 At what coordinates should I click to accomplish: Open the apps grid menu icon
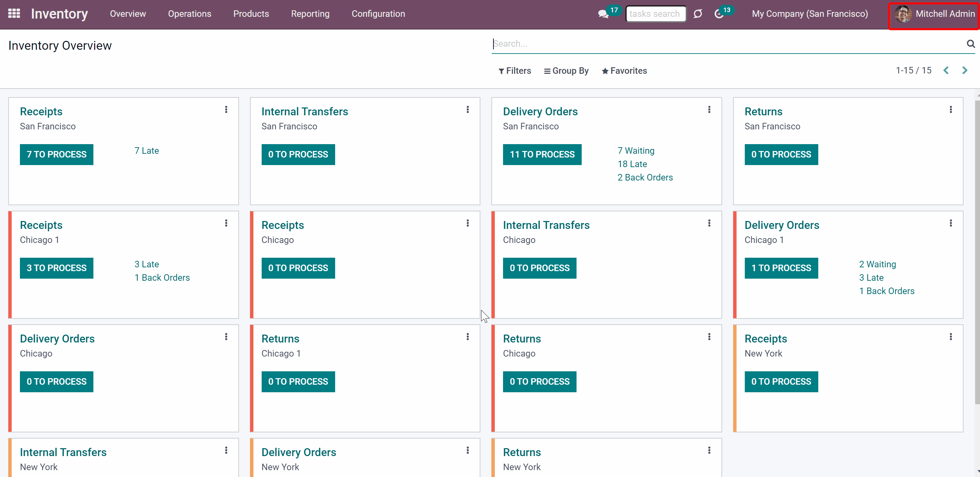click(14, 14)
